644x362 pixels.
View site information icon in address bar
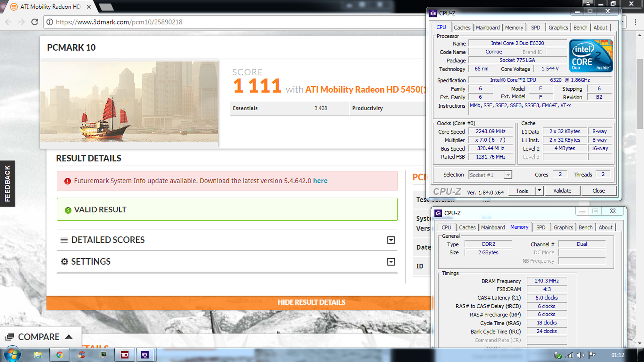coord(50,22)
